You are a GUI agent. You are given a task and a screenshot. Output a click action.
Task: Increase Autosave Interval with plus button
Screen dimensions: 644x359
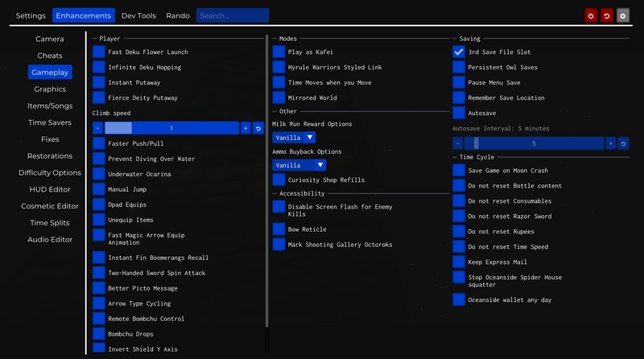pos(611,143)
